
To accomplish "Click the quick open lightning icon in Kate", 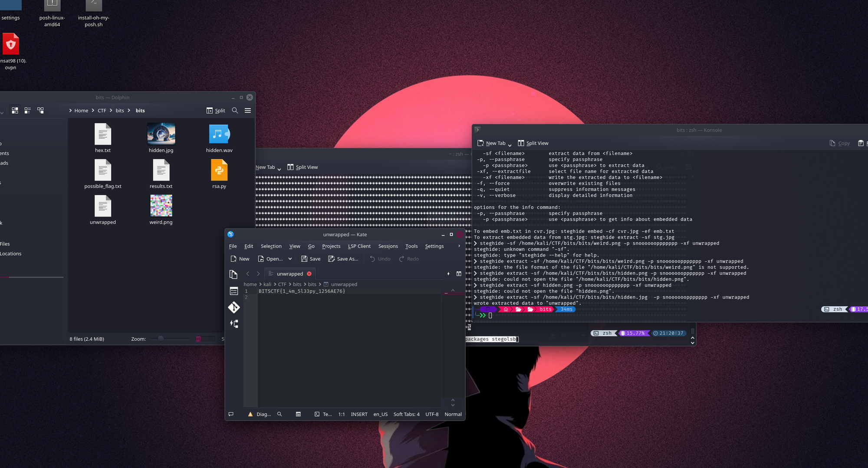I will [448, 274].
